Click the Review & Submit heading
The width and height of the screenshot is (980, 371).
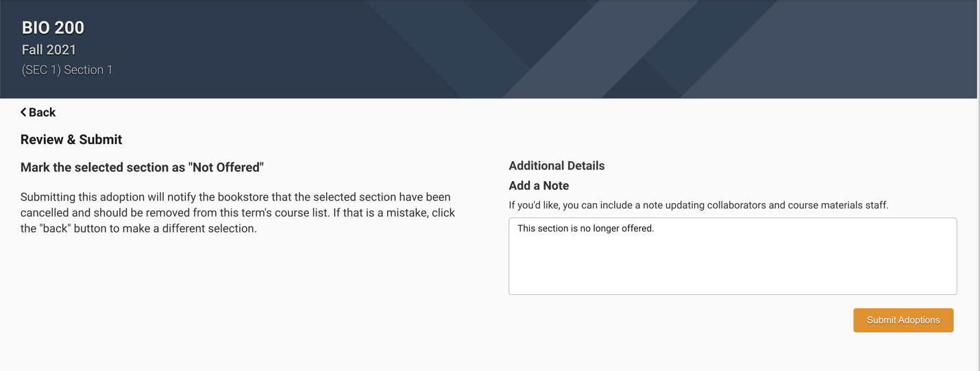[71, 139]
